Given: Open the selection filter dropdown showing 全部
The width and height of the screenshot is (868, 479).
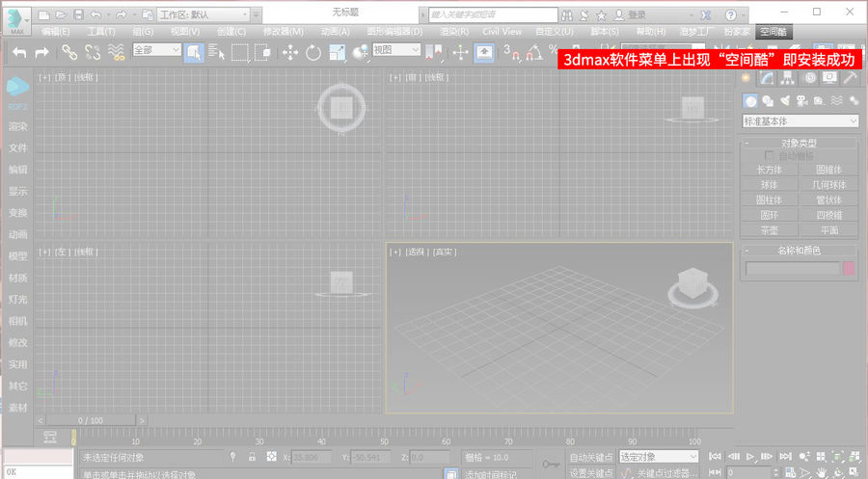Looking at the screenshot, I should click(157, 50).
